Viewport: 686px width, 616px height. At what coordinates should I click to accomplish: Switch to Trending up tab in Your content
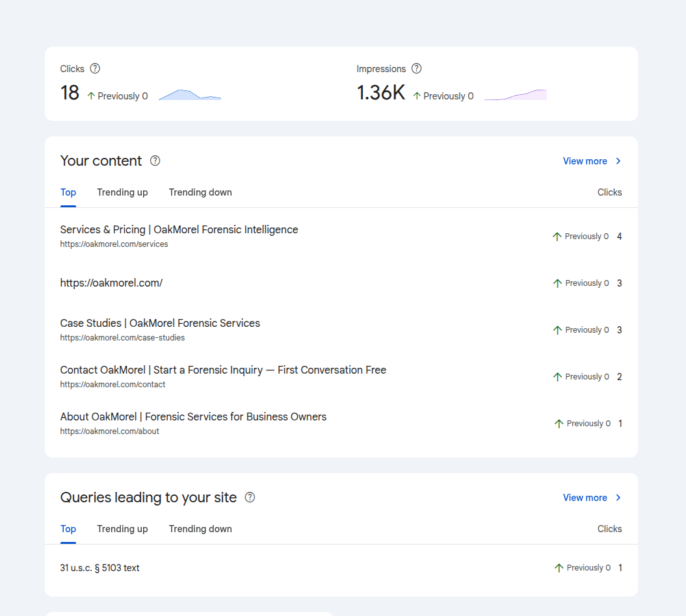(122, 192)
